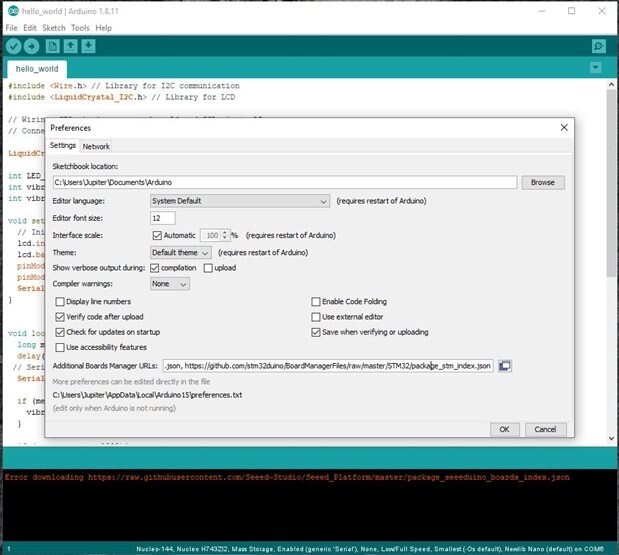Image resolution: width=619 pixels, height=555 pixels.
Task: Open the additional URLs editor window icon
Action: click(505, 366)
